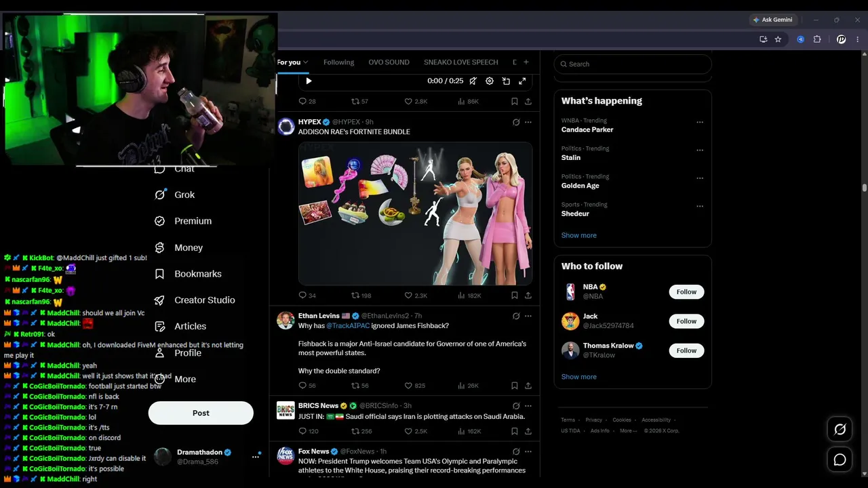Bookmark the BRICS News post
The image size is (868, 488).
(x=514, y=431)
